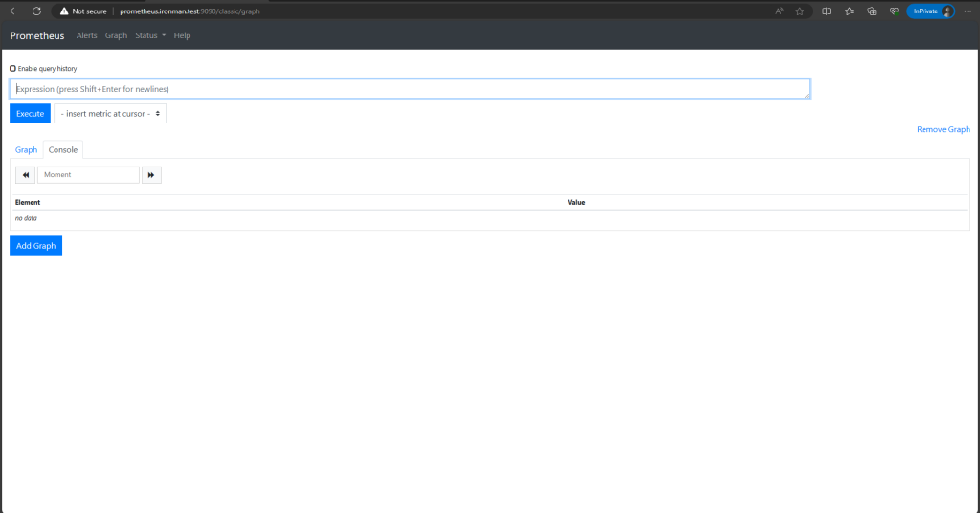Expand the Status dropdown menu
Image resolution: width=980 pixels, height=513 pixels.
150,35
